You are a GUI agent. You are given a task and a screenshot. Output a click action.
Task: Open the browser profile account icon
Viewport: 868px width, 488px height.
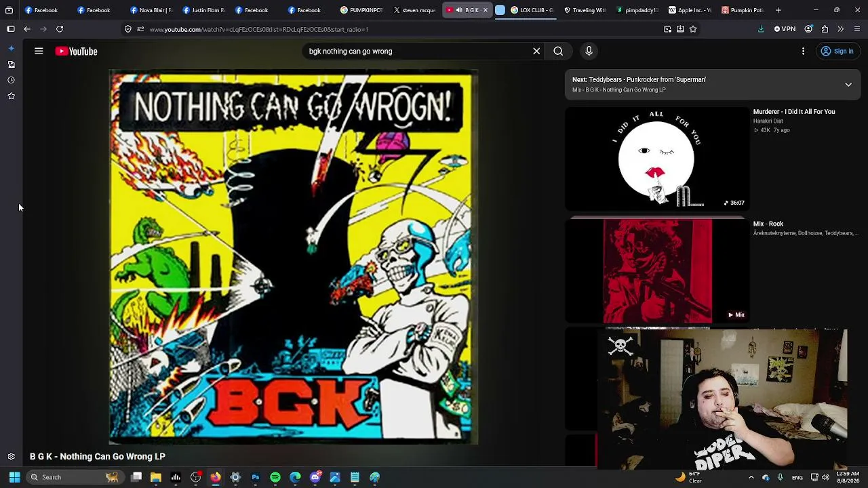pos(808,29)
